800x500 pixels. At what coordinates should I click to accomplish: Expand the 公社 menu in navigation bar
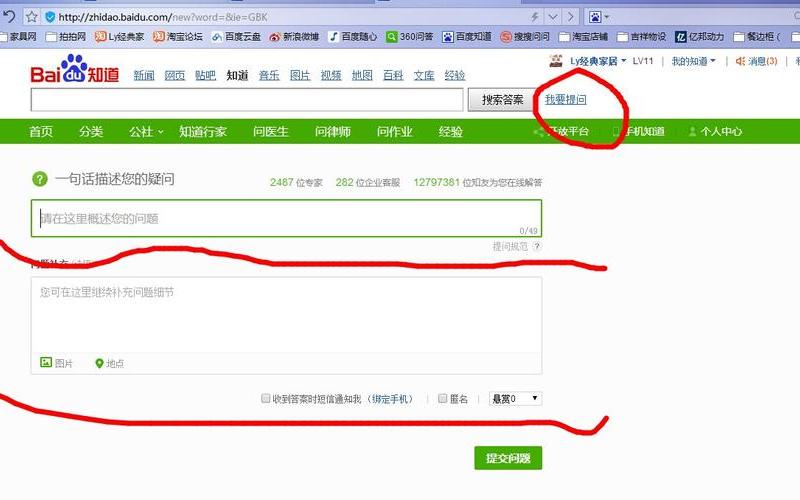(146, 132)
